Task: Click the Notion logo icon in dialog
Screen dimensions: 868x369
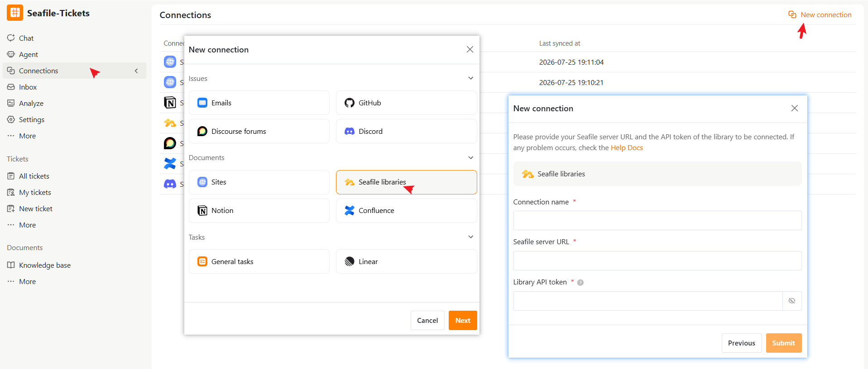Action: 202,210
